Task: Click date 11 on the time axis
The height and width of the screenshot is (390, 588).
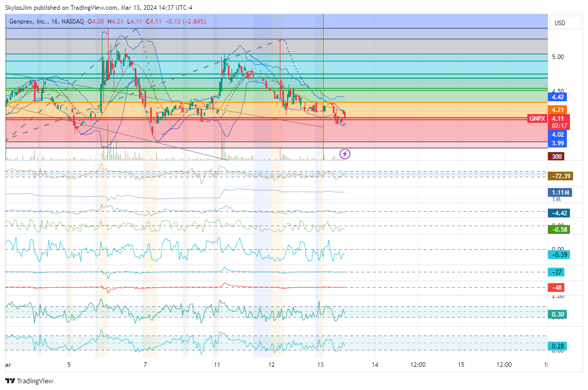Action: tap(217, 365)
